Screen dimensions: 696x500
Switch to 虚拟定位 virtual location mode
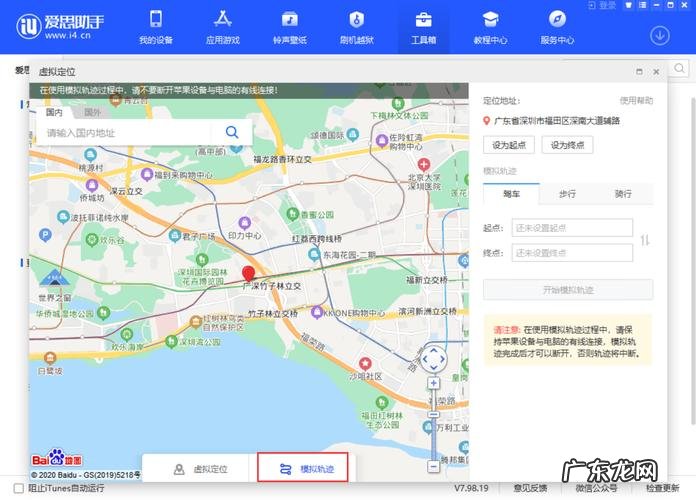tap(201, 468)
